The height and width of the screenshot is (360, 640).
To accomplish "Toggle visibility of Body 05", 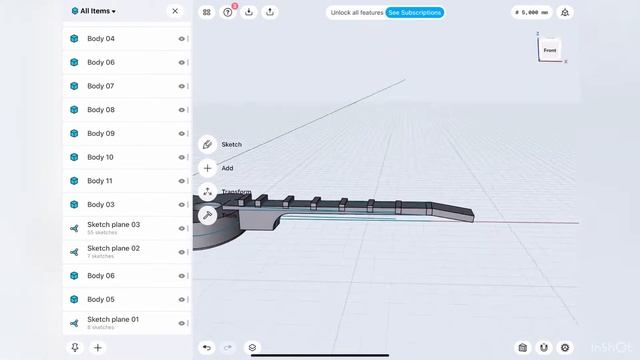I will [182, 300].
